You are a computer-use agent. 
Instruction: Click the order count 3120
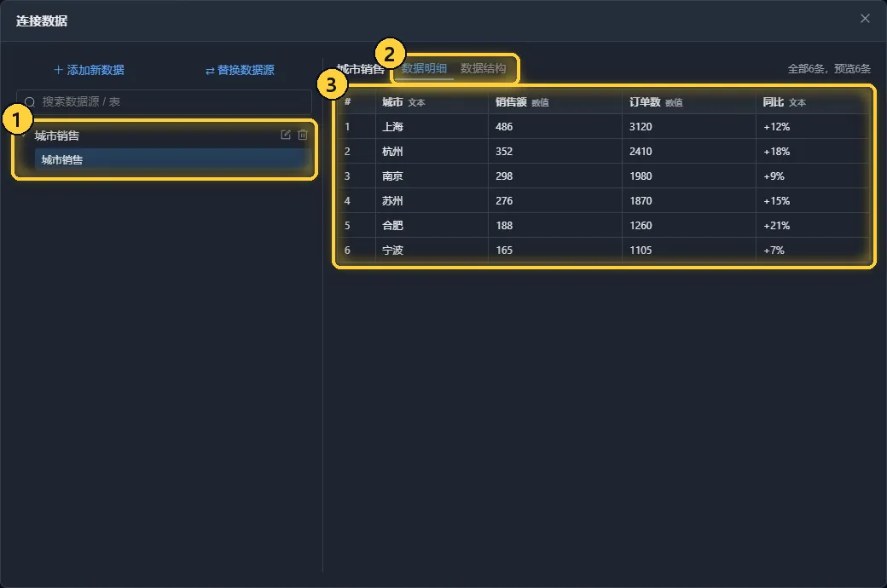click(x=689, y=127)
